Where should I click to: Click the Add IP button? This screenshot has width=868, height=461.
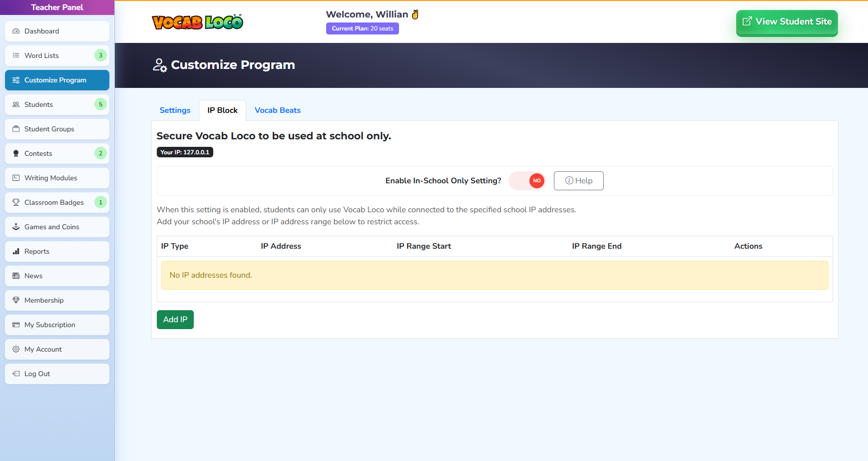175,320
